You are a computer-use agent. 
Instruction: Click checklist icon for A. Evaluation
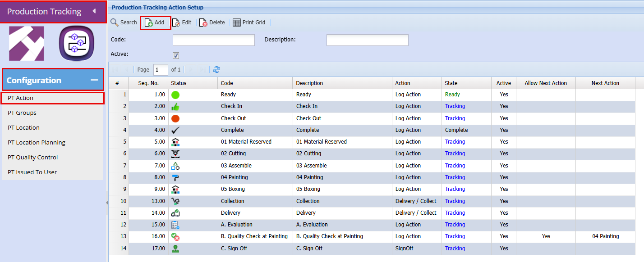point(175,225)
